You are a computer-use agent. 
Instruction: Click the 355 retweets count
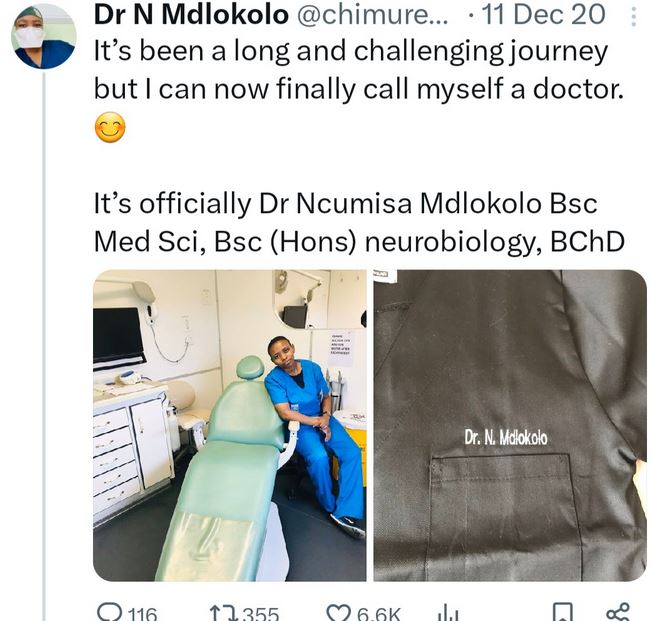(x=259, y=613)
